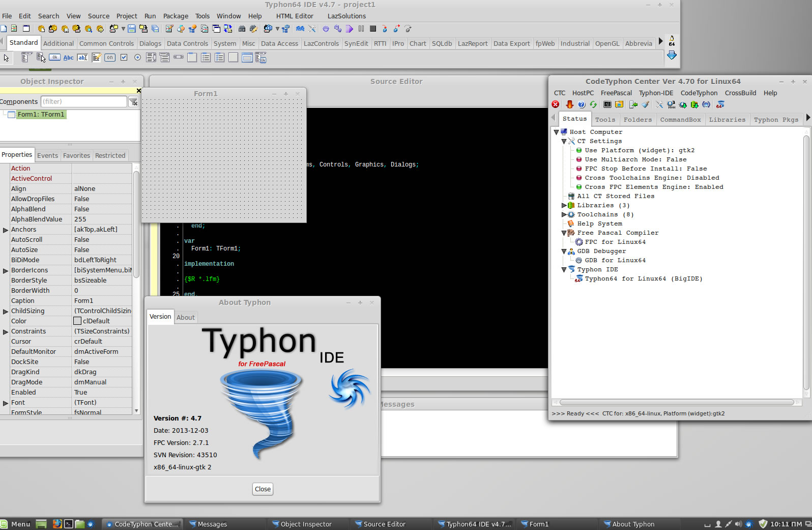Open the FreePascal menu
Screen dimensions: 812x530
(x=616, y=93)
